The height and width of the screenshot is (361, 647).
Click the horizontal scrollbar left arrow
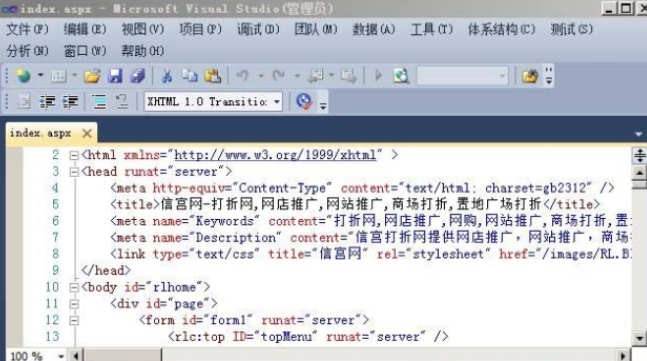[x=76, y=356]
